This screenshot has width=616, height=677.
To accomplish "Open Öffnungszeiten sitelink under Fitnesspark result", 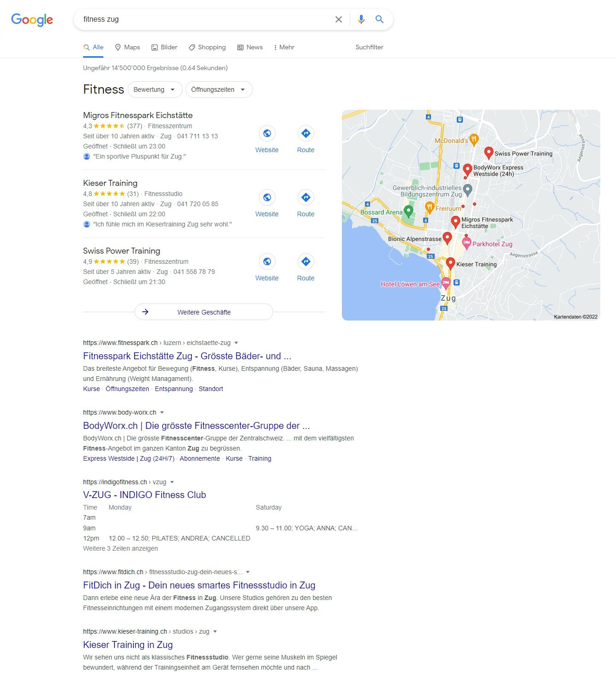I will 127,389.
